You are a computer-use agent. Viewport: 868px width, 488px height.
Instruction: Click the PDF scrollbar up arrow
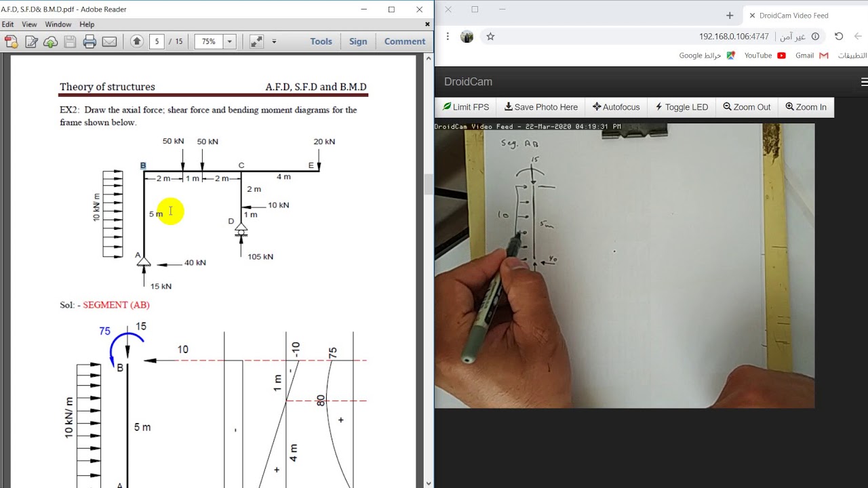[x=428, y=59]
